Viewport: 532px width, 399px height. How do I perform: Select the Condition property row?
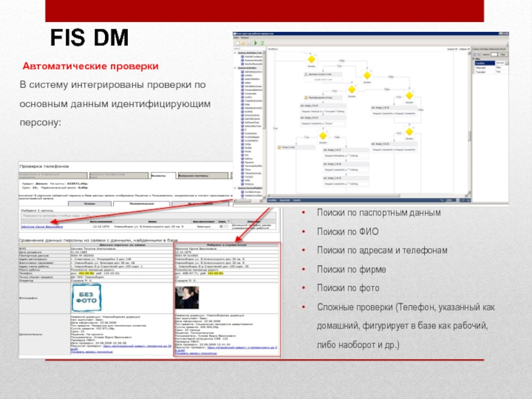491,63
